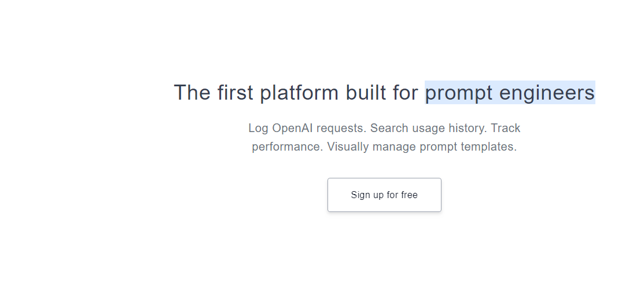Click the word 'history' in the subtitle
Viewport: 644px width, 296px height.
pyautogui.click(x=466, y=128)
